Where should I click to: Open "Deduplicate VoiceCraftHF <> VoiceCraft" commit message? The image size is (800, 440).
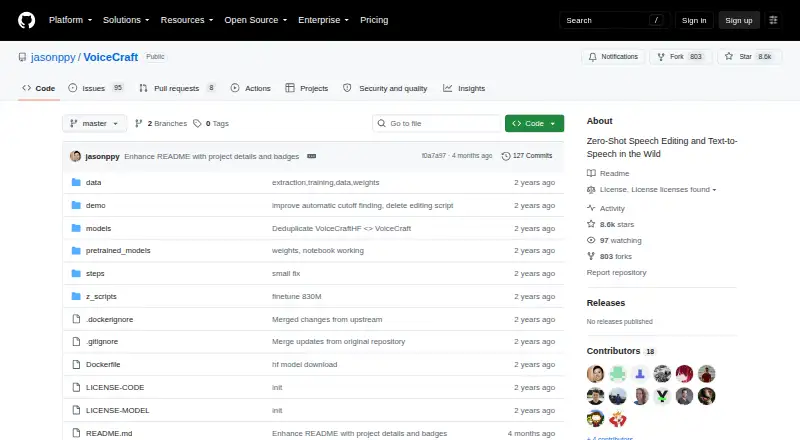coord(341,228)
